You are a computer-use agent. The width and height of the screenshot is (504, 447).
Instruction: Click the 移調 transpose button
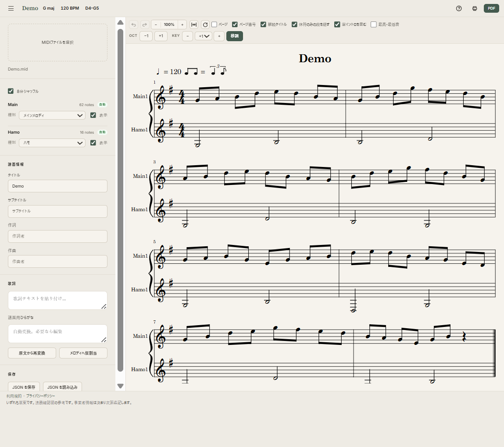(x=235, y=36)
